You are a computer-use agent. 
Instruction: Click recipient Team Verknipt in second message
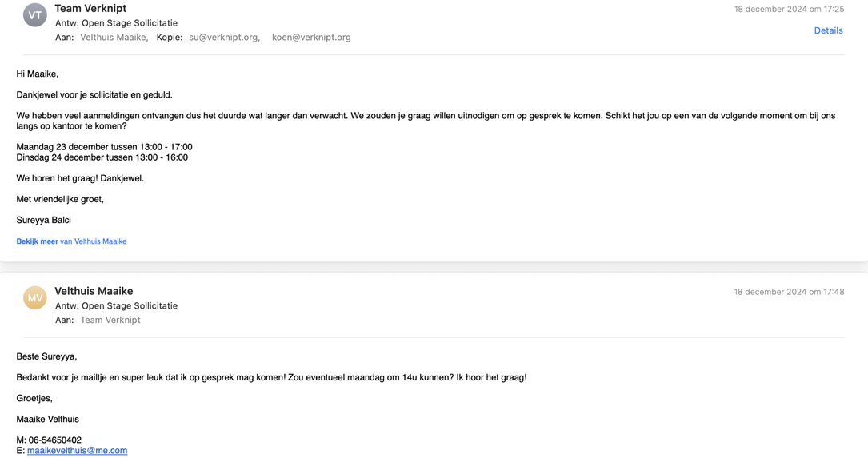coord(110,320)
